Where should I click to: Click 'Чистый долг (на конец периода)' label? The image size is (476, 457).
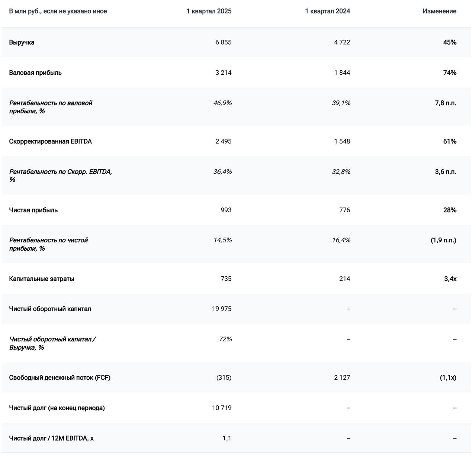coord(57,408)
